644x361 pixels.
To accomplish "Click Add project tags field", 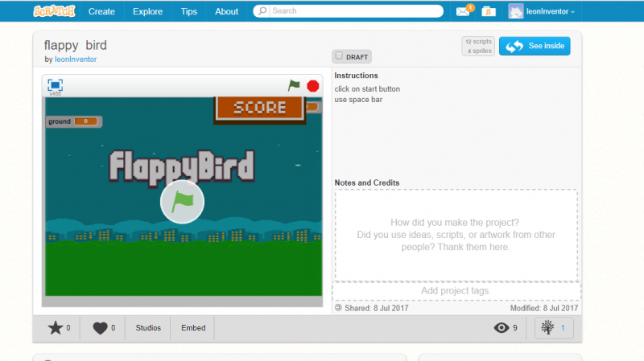I will coord(456,291).
